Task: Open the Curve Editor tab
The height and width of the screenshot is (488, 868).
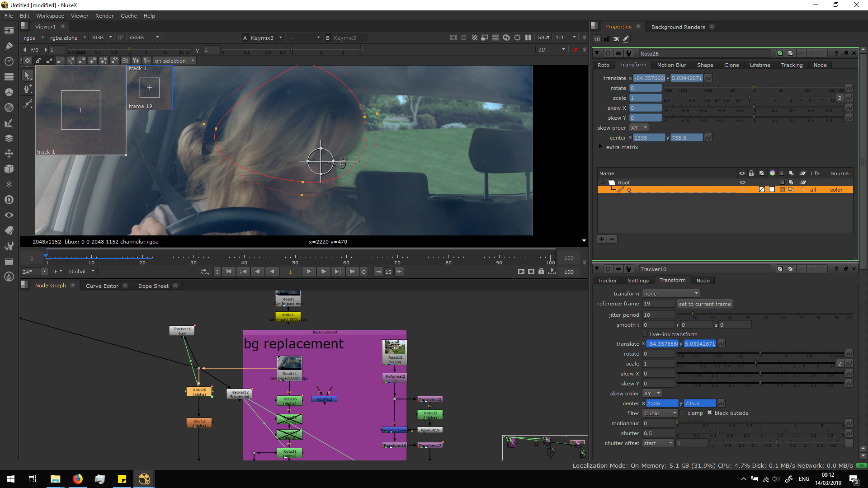Action: pyautogui.click(x=102, y=286)
